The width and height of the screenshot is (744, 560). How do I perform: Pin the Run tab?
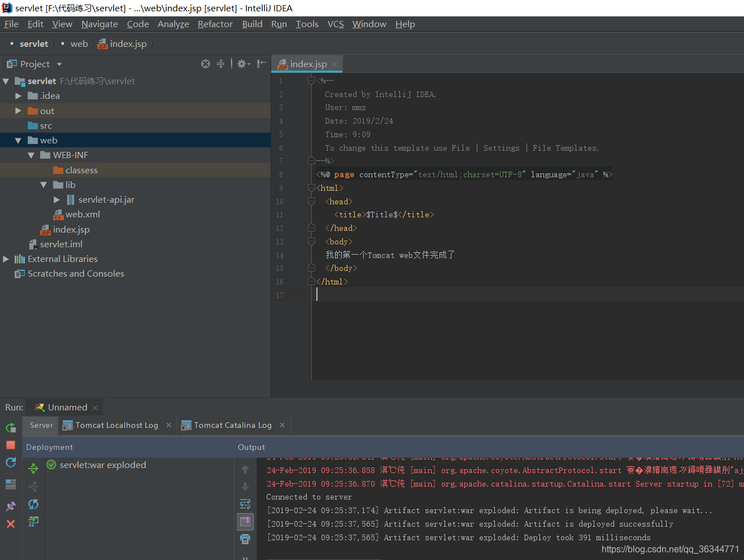(11, 506)
